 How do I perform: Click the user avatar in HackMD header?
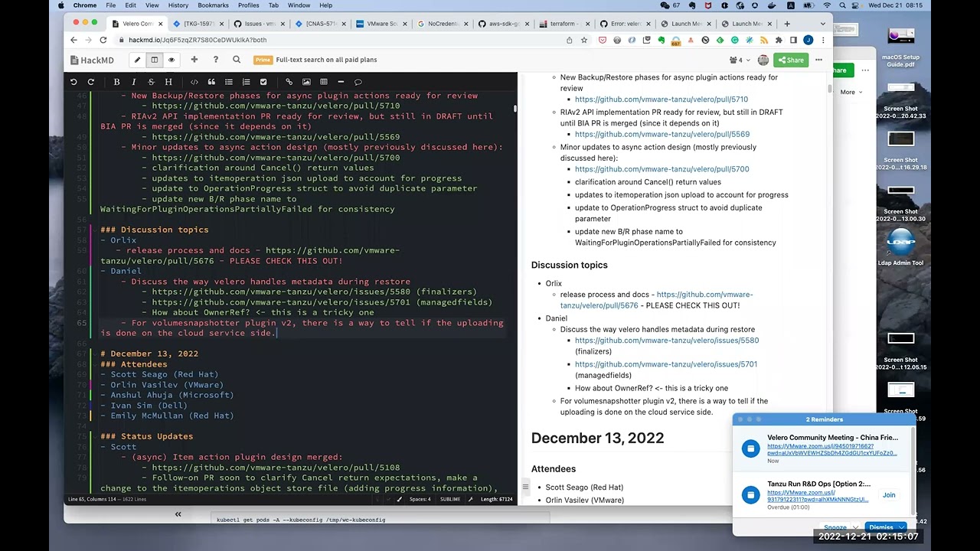click(763, 60)
